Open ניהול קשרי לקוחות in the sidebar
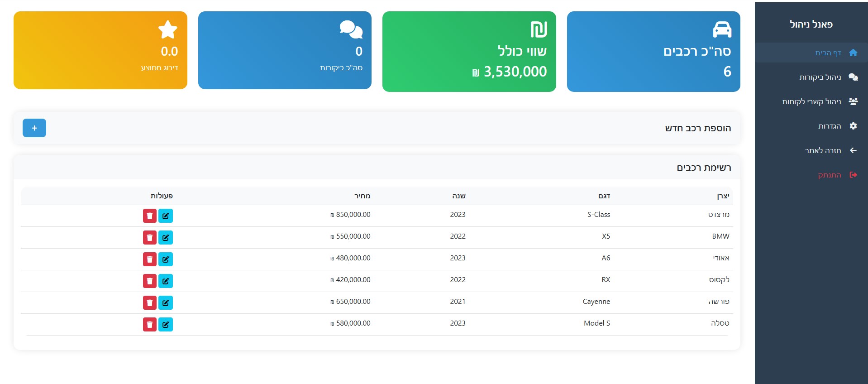Image resolution: width=868 pixels, height=384 pixels. (x=811, y=102)
